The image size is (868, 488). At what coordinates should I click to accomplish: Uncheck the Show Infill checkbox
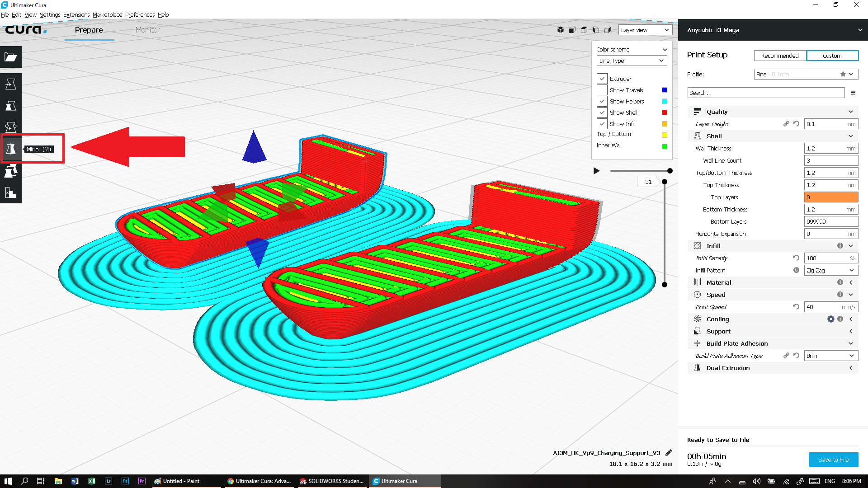click(602, 124)
